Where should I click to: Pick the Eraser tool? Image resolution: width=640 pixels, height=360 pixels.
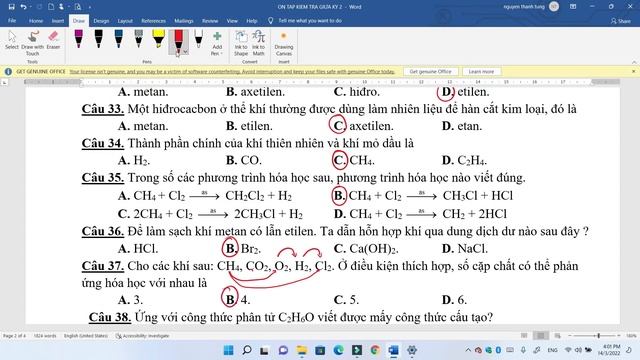pos(53,40)
